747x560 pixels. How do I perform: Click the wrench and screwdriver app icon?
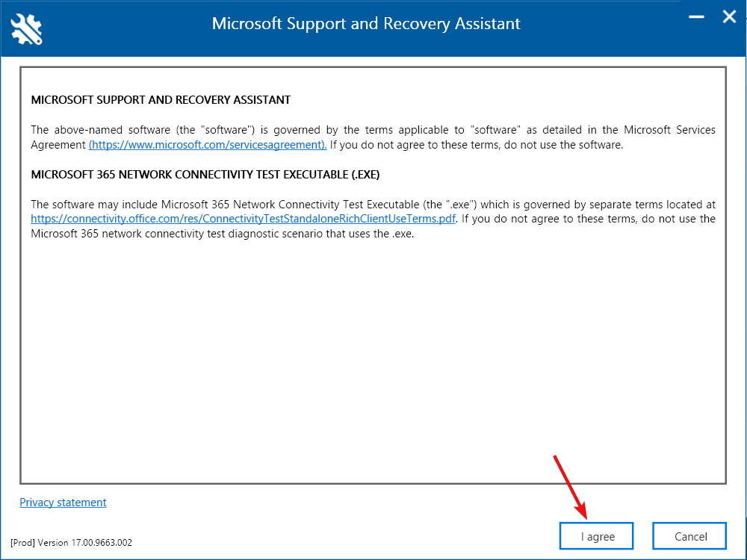coord(26,29)
